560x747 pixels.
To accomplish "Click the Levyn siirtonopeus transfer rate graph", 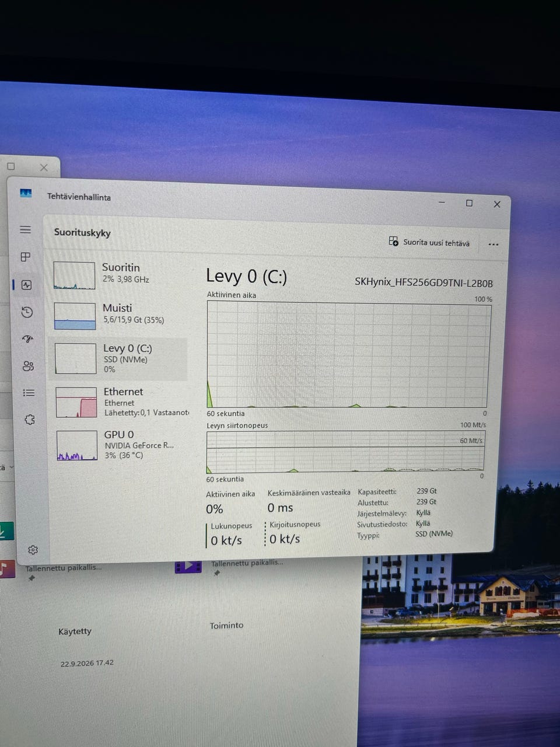I will click(345, 452).
